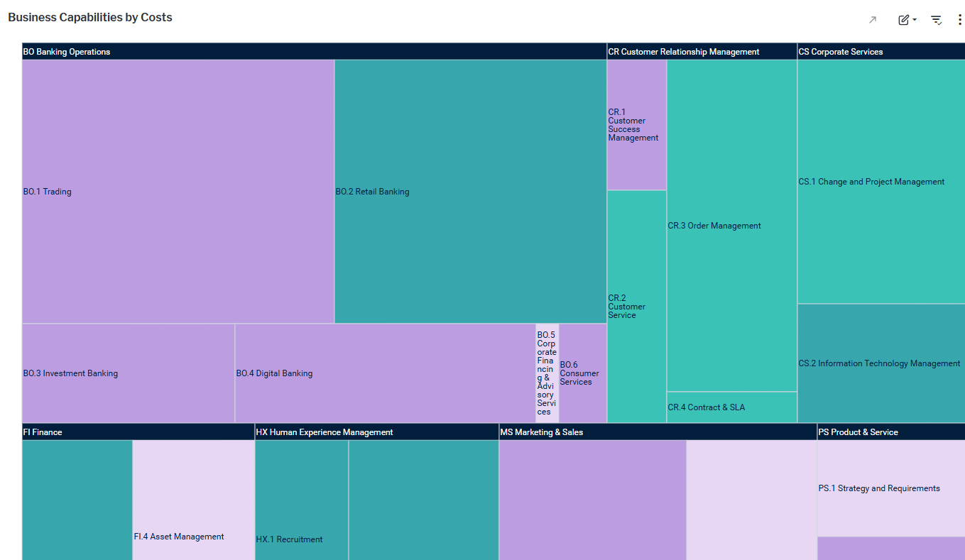Click the BO.1 Trading tile
This screenshot has height=560, width=965.
tap(178, 192)
